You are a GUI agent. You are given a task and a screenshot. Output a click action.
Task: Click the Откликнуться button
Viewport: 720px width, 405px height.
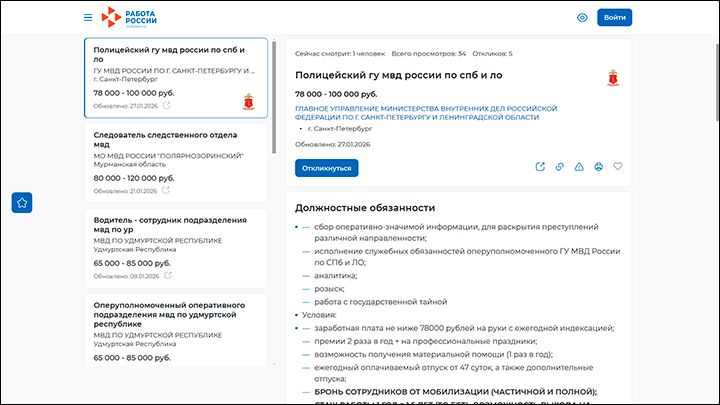click(326, 167)
